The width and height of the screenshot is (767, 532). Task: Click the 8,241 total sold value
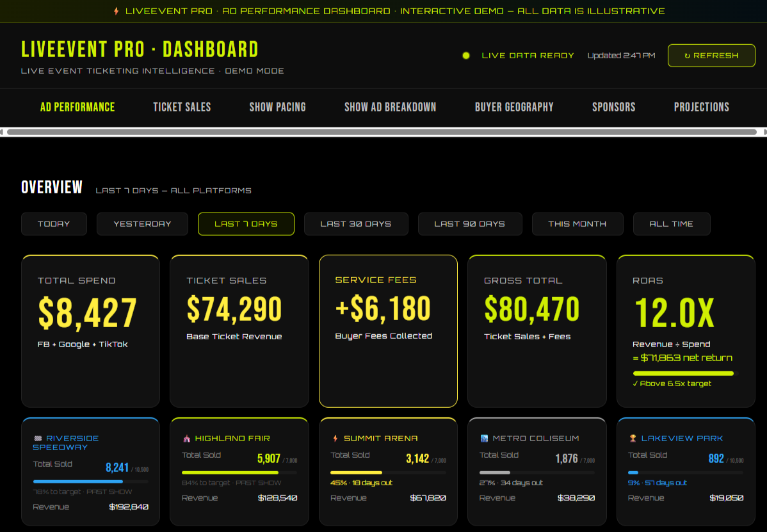click(117, 467)
